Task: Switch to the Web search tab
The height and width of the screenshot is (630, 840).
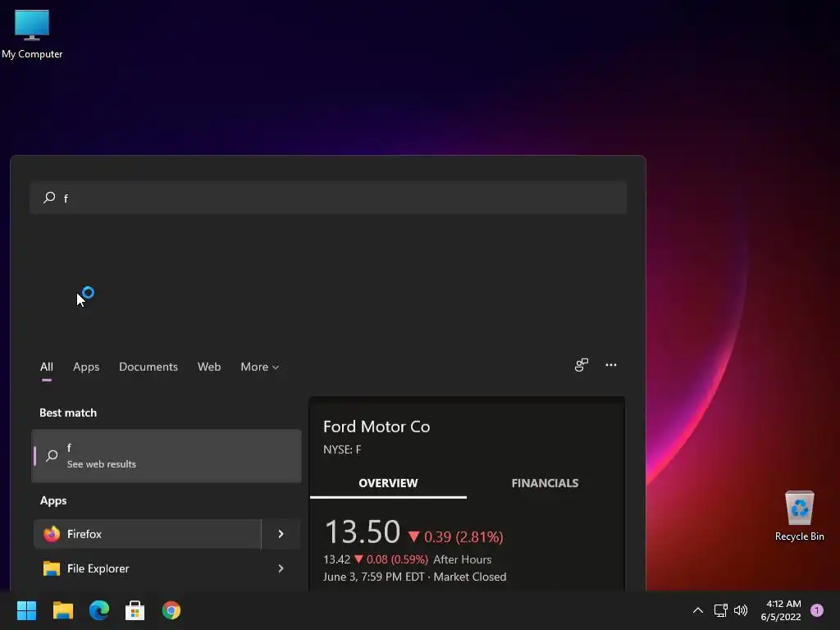Action: point(209,367)
